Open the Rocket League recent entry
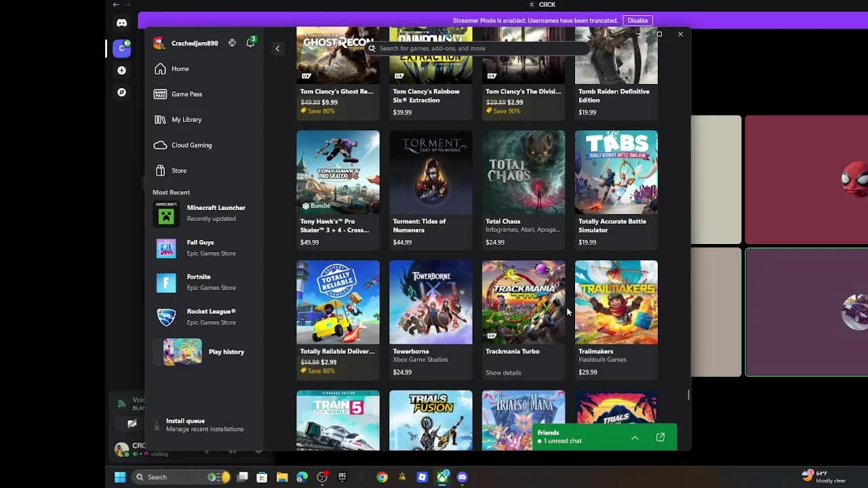The width and height of the screenshot is (868, 488). [203, 317]
